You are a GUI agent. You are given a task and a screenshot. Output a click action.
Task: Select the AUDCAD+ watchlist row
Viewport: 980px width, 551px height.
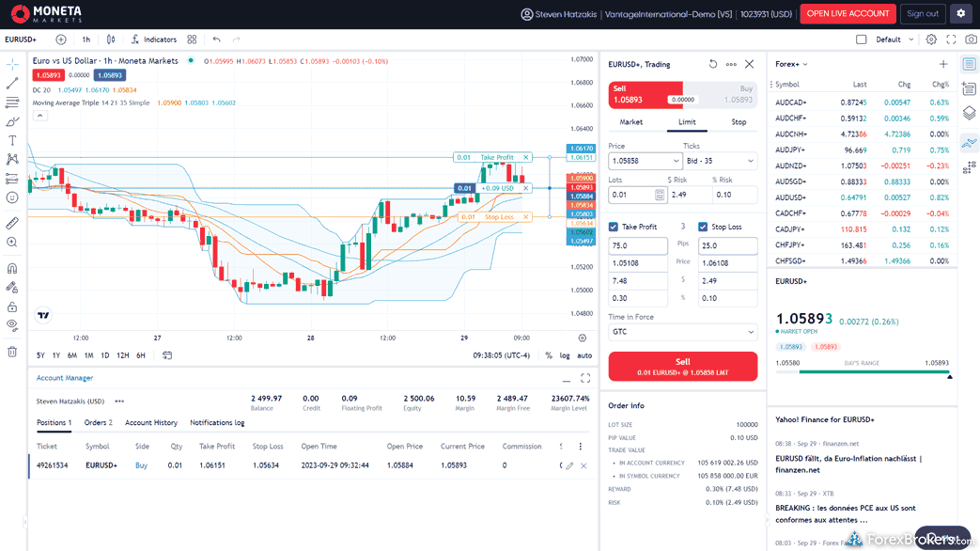click(x=862, y=102)
